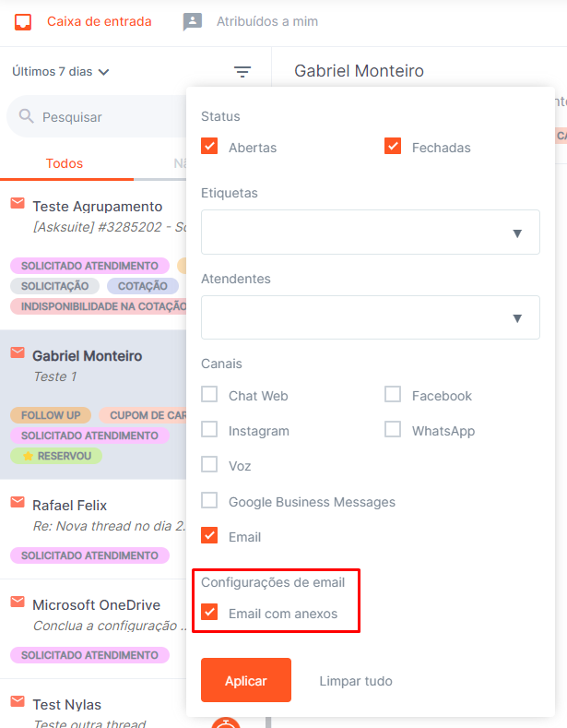
Task: Click the Limpar tudo link
Action: coord(356,681)
